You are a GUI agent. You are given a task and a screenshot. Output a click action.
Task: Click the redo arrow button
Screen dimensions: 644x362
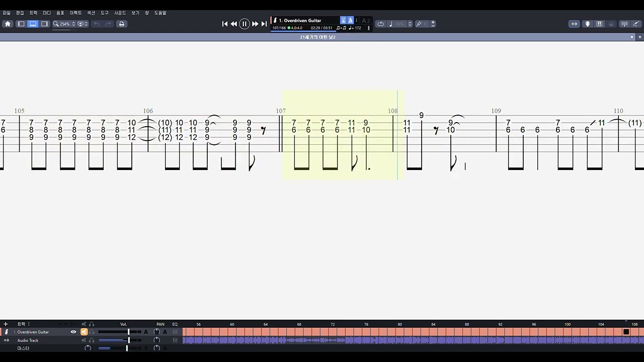point(108,24)
